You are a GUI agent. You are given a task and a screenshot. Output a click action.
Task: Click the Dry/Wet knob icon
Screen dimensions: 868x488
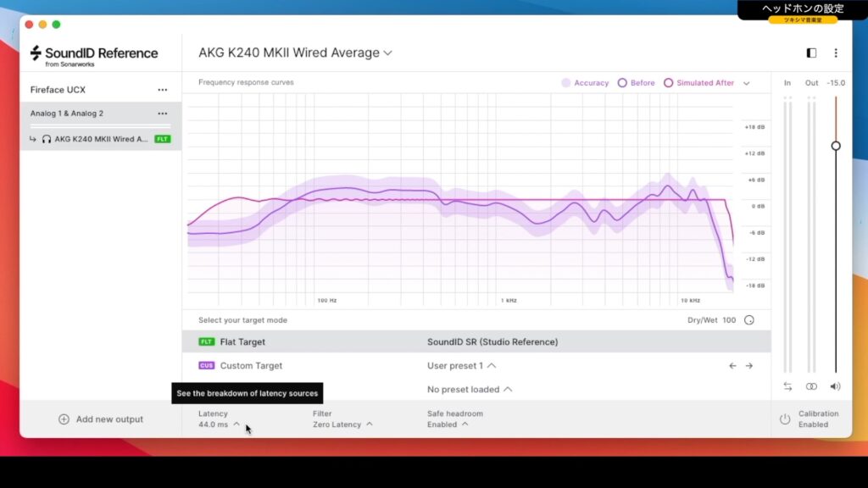point(749,320)
